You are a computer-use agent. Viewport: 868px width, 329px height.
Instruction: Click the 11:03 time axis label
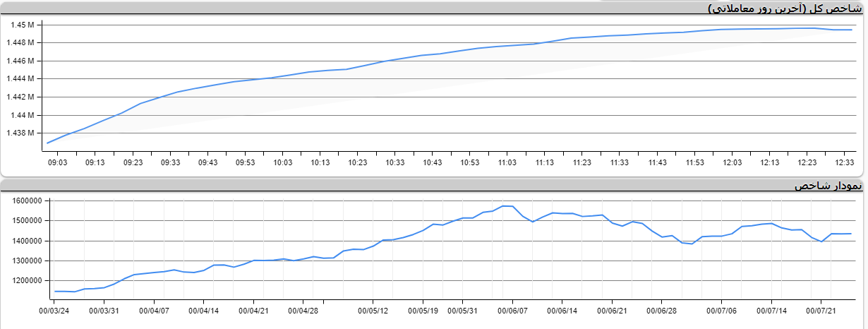click(x=507, y=162)
